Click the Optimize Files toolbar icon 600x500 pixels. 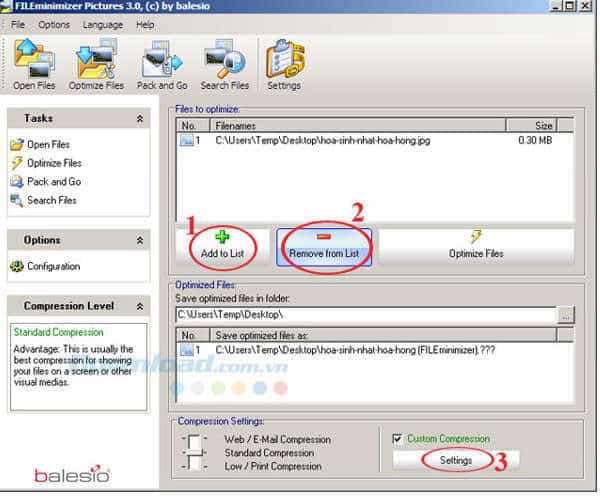tap(96, 64)
